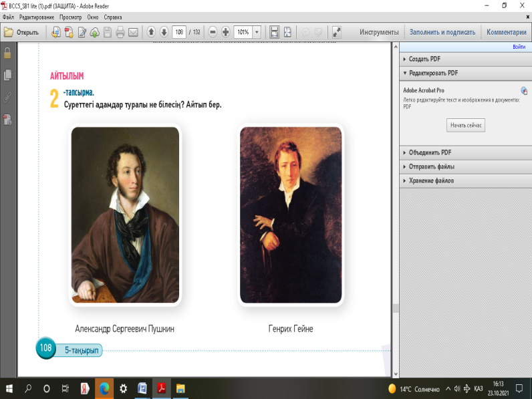
Task: Open the page thumbnails panel in the sidebar
Action: [8, 75]
